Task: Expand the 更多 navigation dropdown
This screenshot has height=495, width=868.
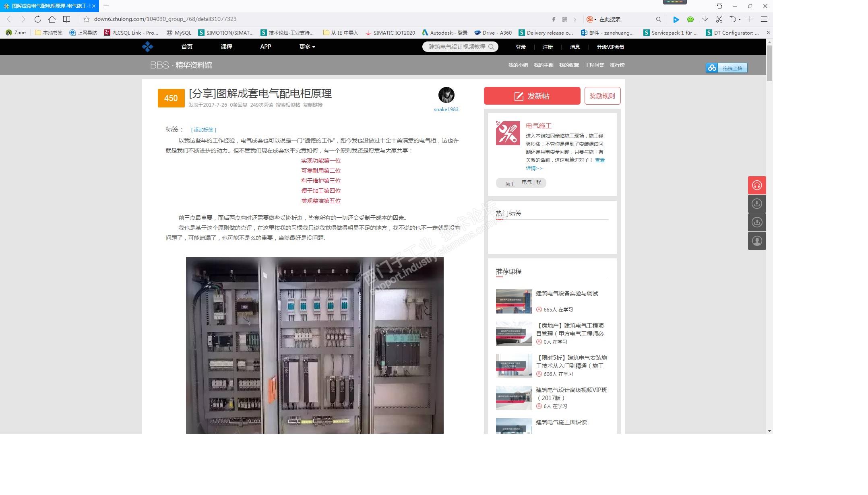Action: (307, 47)
